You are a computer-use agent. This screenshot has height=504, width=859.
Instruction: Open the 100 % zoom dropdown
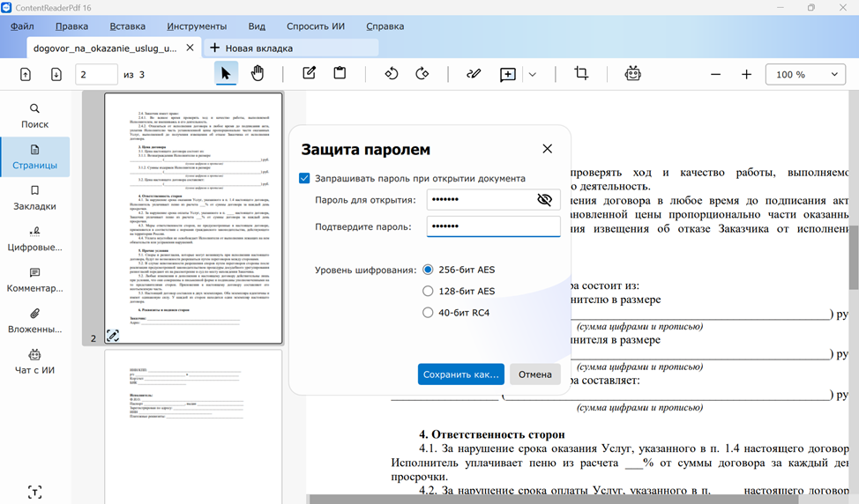coord(806,75)
